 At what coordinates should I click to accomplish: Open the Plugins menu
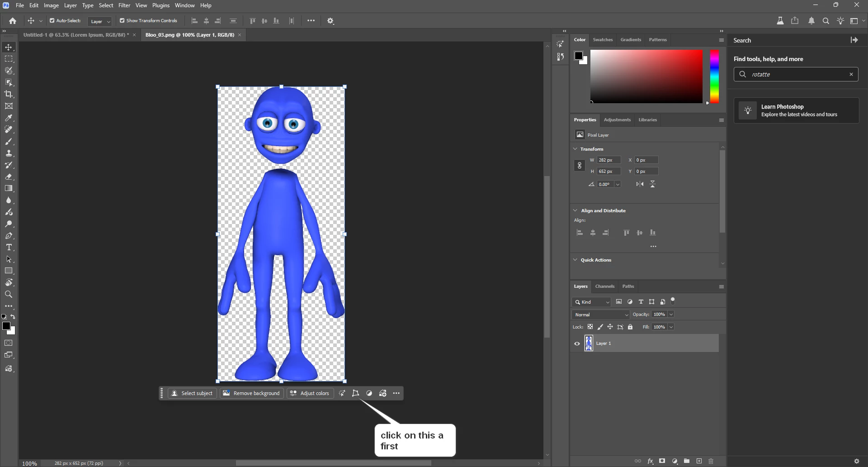click(161, 5)
